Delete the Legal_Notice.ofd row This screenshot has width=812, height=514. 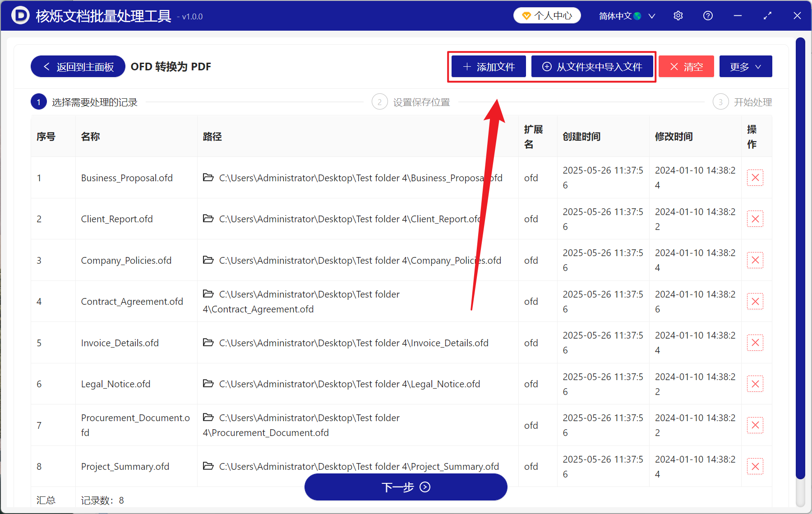[755, 384]
